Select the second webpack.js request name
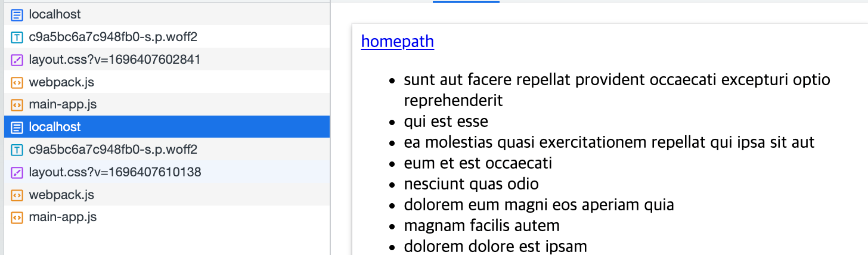The image size is (868, 255). 61,195
